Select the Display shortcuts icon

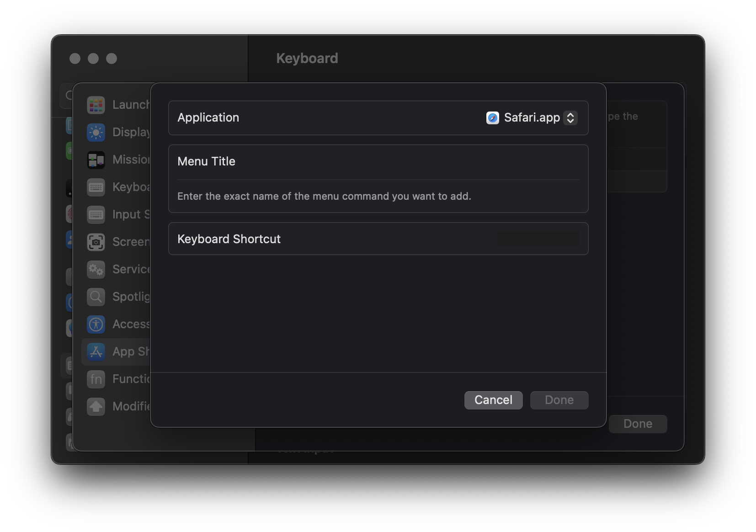96,133
